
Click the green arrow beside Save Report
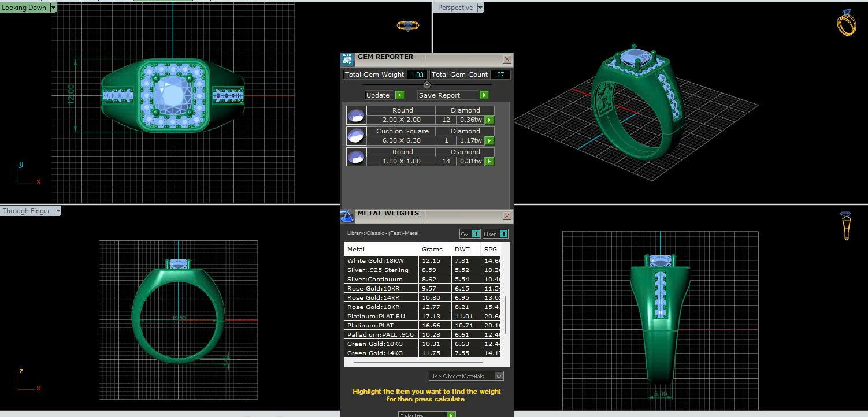tap(484, 95)
